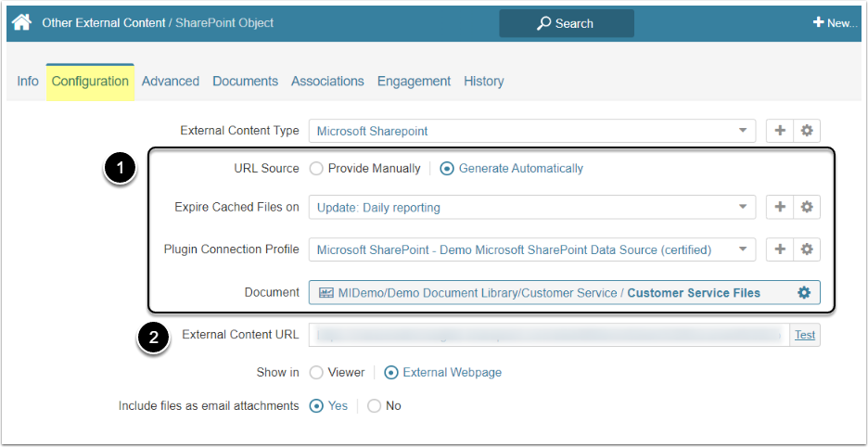Switch to the Advanced tab

171,82
